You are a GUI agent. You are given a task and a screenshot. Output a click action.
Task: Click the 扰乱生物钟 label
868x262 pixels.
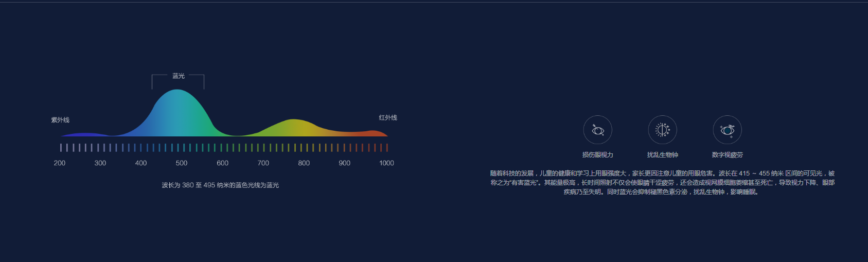click(662, 155)
